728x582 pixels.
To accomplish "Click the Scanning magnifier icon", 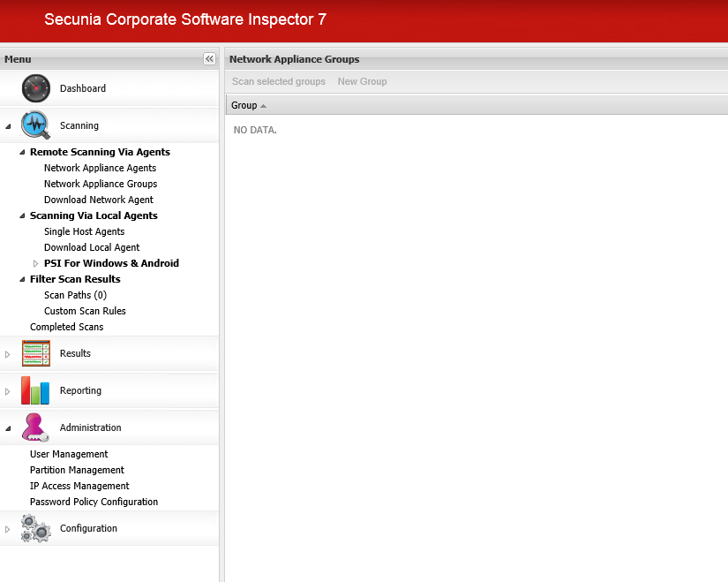I will click(x=35, y=124).
